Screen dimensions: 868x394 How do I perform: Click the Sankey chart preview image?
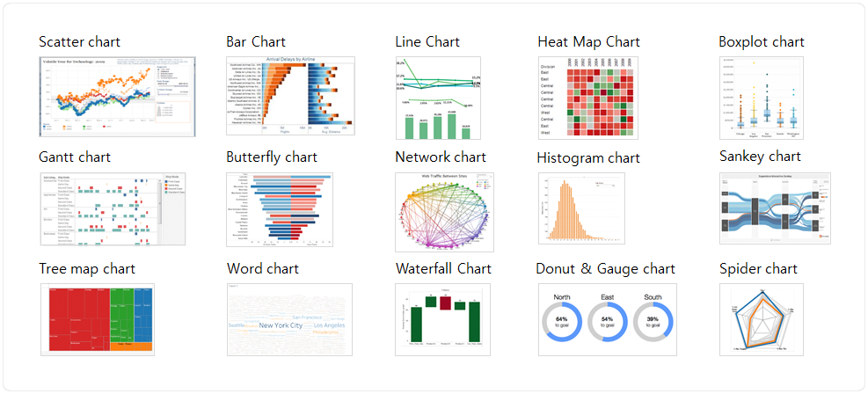[775, 208]
